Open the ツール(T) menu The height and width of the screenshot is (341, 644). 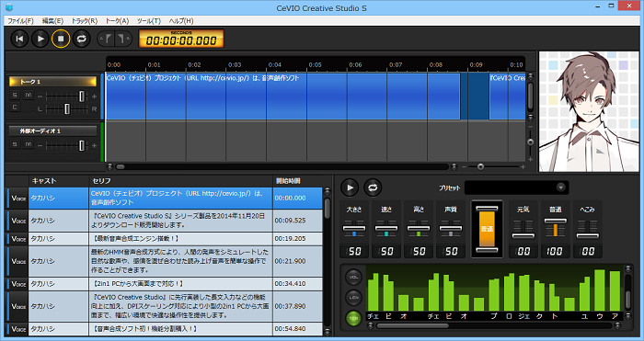coord(149,20)
